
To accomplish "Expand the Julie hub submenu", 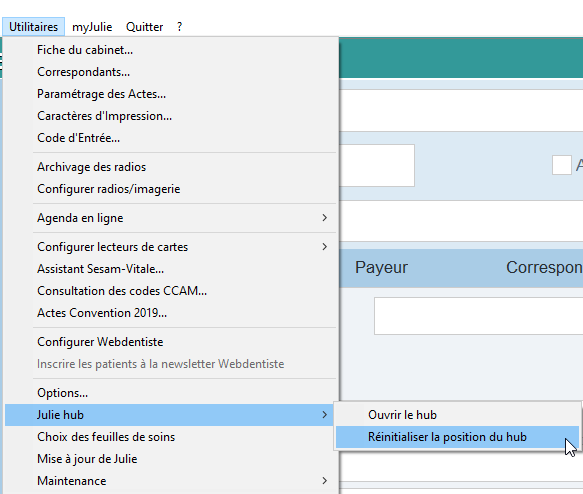I will point(169,415).
